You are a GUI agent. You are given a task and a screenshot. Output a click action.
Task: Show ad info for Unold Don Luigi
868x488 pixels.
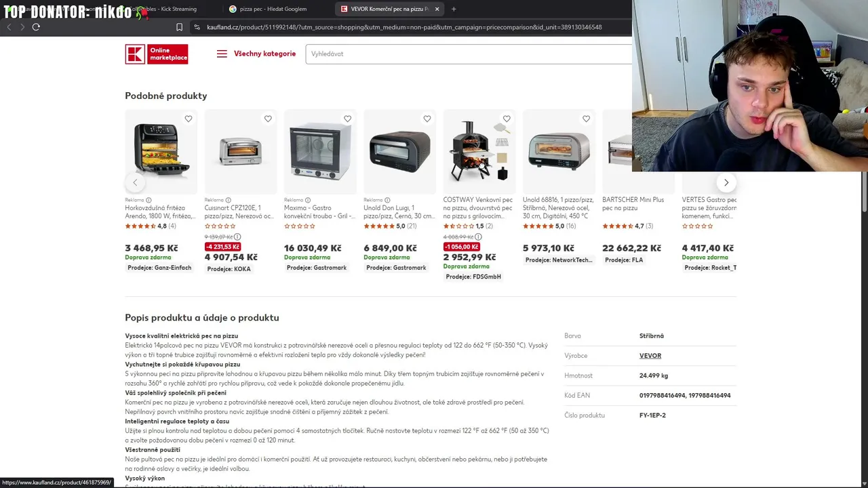click(x=387, y=200)
